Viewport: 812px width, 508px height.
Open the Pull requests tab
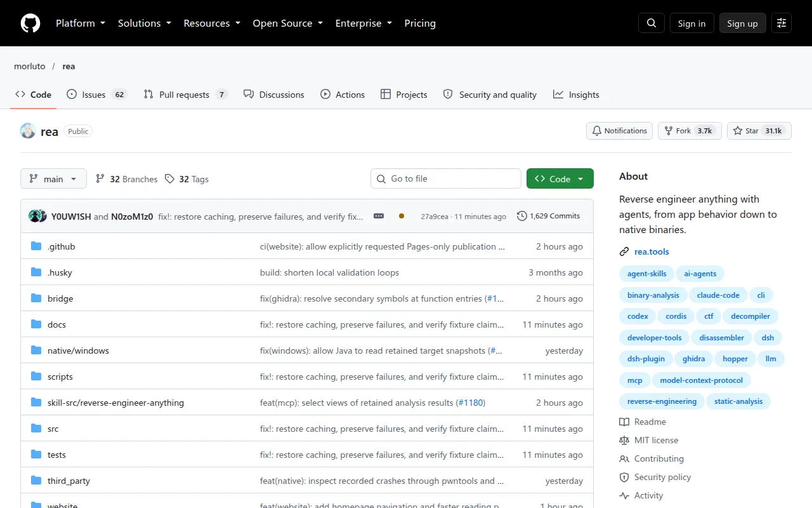coord(185,95)
